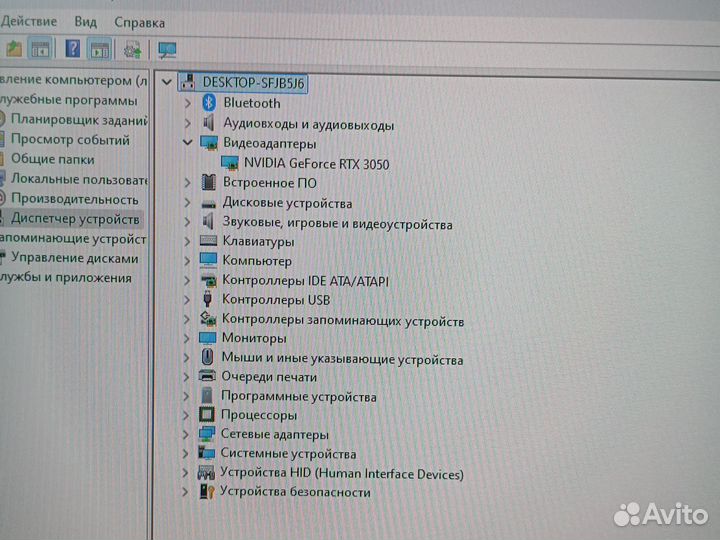Toggle the Show/Hide console tree button
The width and height of the screenshot is (720, 540).
coord(41,48)
